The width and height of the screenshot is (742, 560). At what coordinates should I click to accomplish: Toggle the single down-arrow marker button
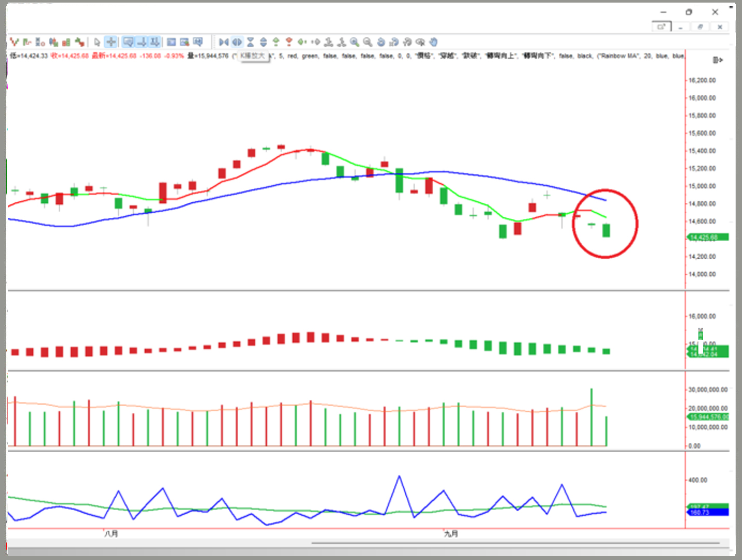pyautogui.click(x=142, y=42)
